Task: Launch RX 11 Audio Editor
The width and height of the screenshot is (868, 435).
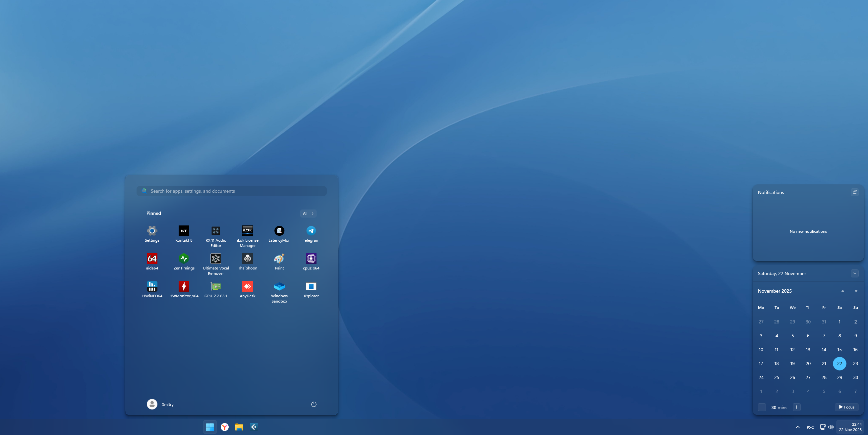Action: (216, 231)
